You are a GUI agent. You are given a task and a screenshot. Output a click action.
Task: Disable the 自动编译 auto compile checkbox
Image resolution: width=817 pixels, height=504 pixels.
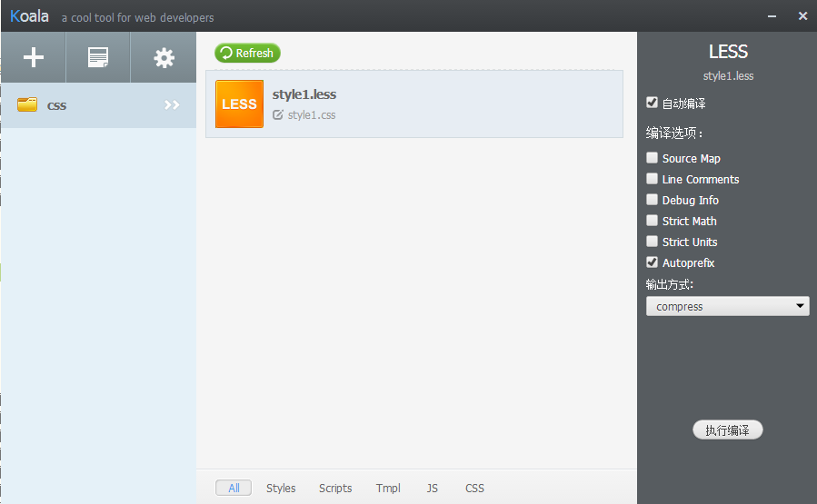point(652,103)
